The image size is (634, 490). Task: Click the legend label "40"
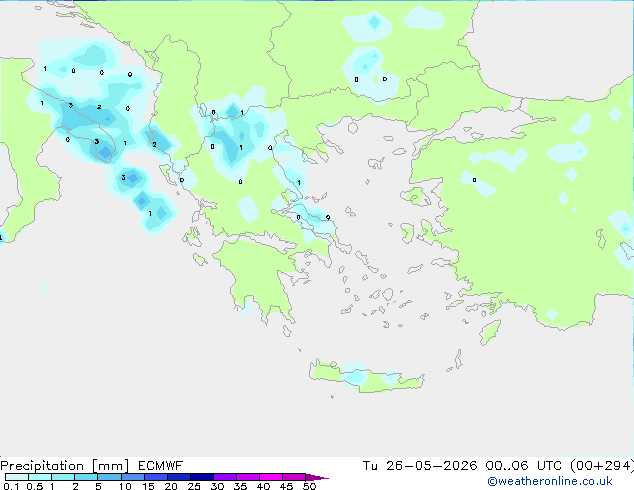click(x=263, y=486)
